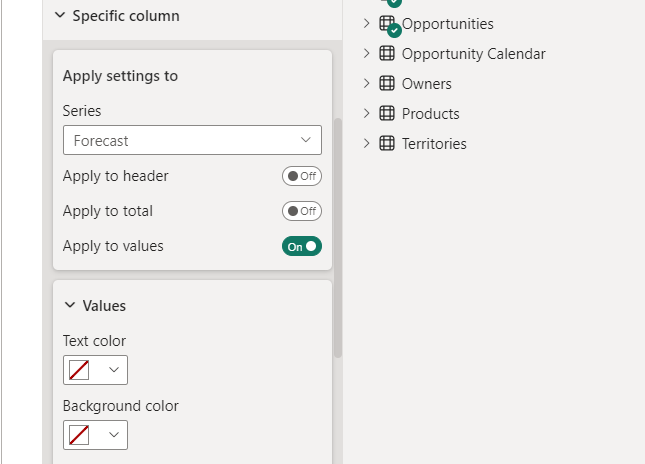Collapse the Values section

coord(70,306)
